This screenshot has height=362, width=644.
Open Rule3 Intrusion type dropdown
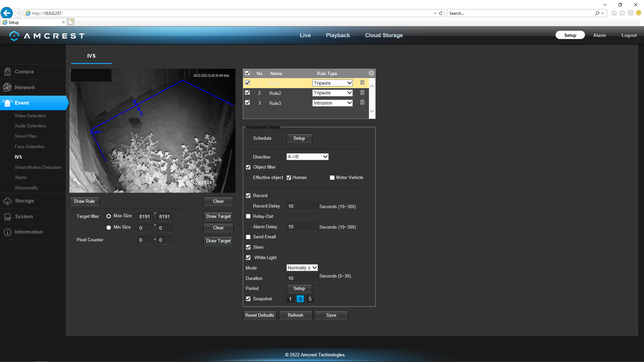coord(332,103)
